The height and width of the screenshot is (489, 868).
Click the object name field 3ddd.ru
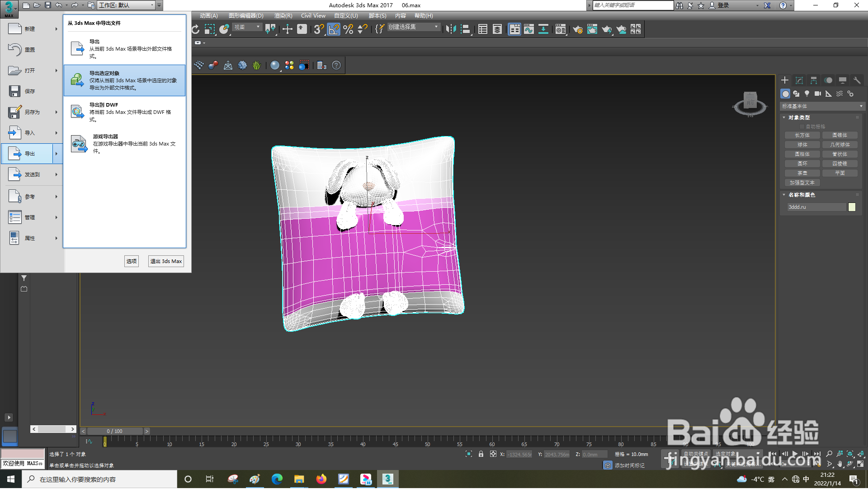(x=816, y=207)
